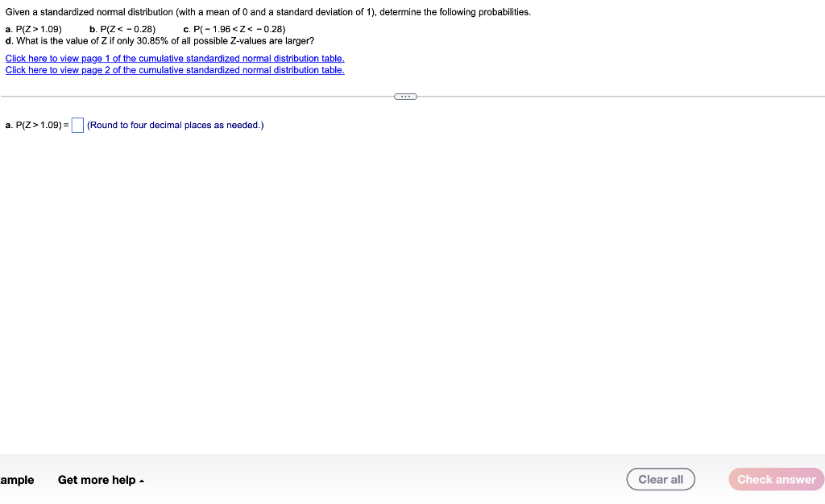Click the part d question about 30.85%

point(165,41)
